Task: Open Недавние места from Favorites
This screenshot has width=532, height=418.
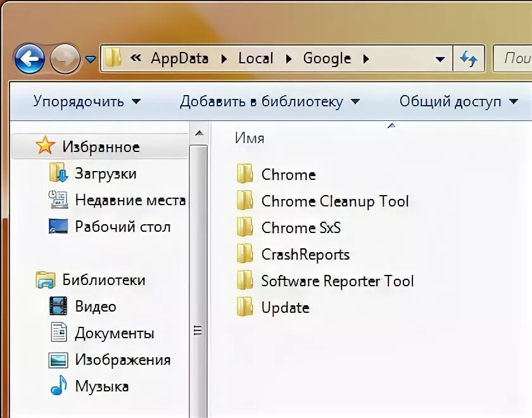Action: tap(114, 199)
